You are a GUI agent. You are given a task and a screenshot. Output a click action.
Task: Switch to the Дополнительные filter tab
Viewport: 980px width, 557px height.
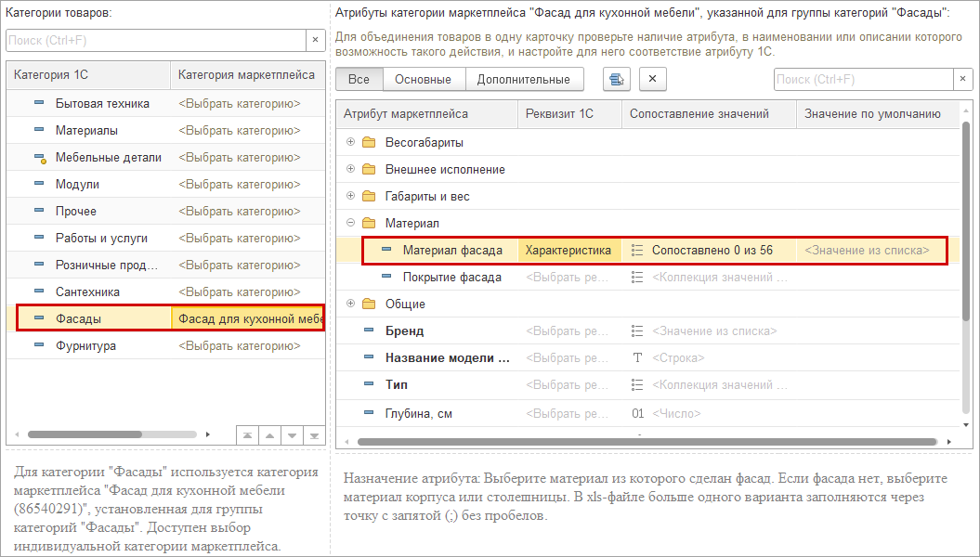tap(523, 79)
